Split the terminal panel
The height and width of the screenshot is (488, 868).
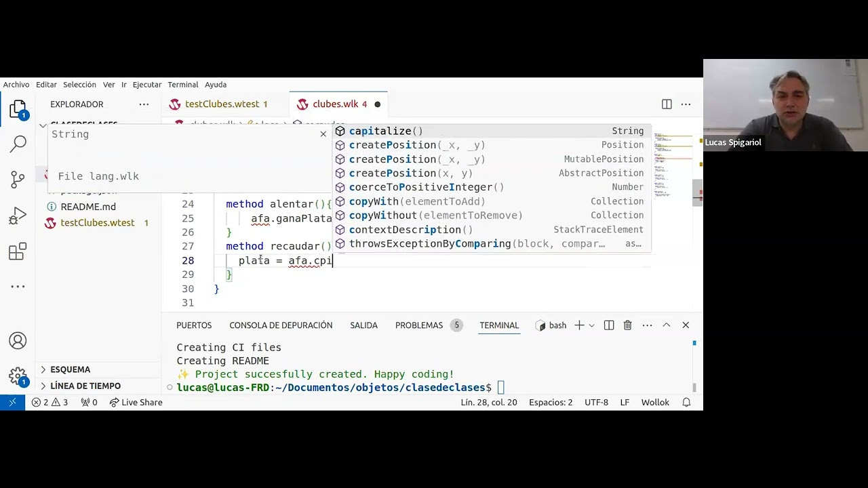(609, 325)
